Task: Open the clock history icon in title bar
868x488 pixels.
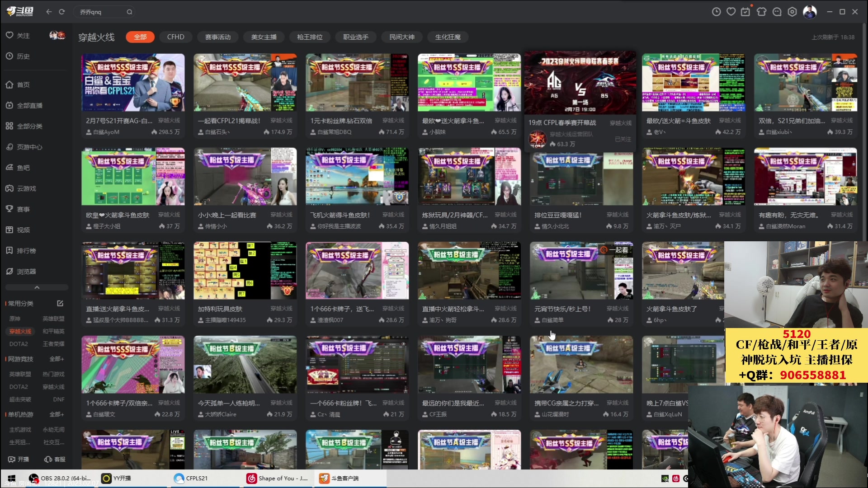Action: coord(717,12)
